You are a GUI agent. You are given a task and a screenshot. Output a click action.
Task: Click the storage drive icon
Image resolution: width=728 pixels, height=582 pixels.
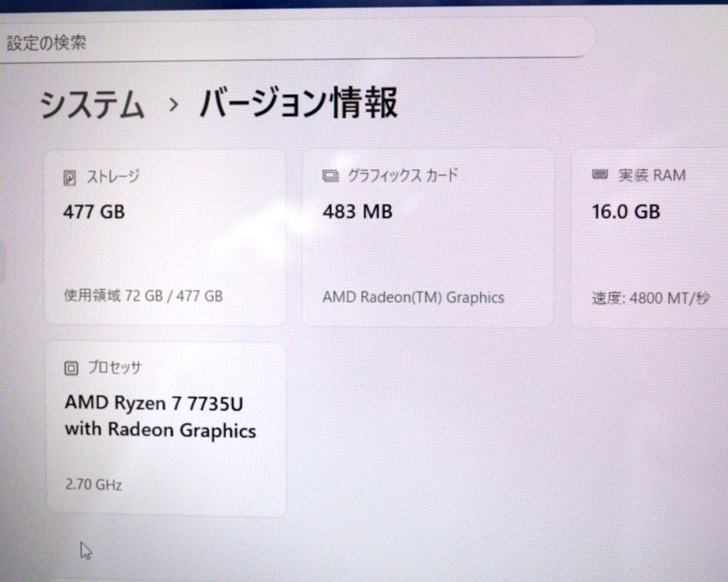(x=69, y=178)
